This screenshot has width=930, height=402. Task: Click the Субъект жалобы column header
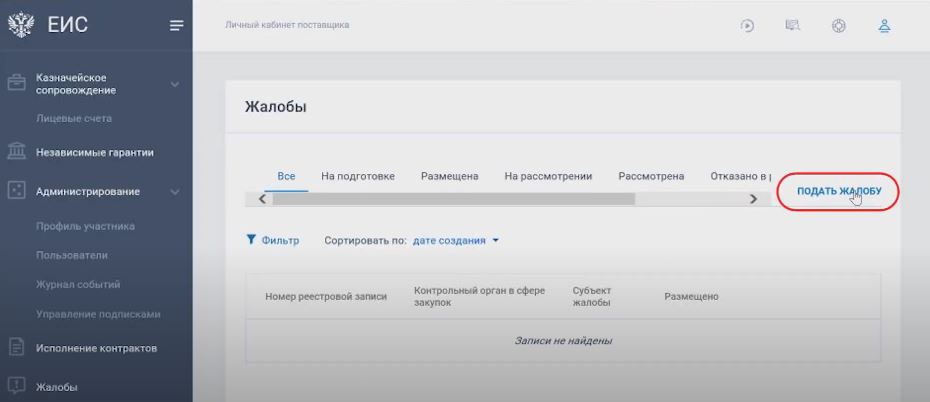[592, 296]
